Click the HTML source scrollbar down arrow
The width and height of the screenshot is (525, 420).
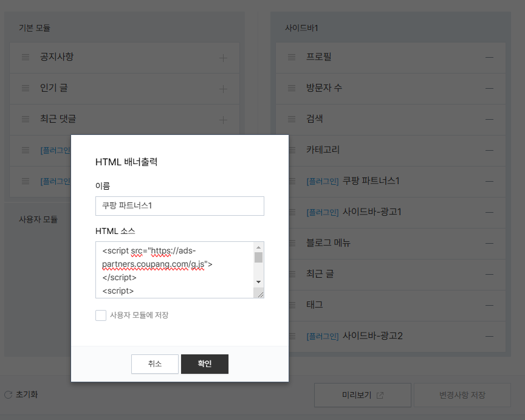258,282
